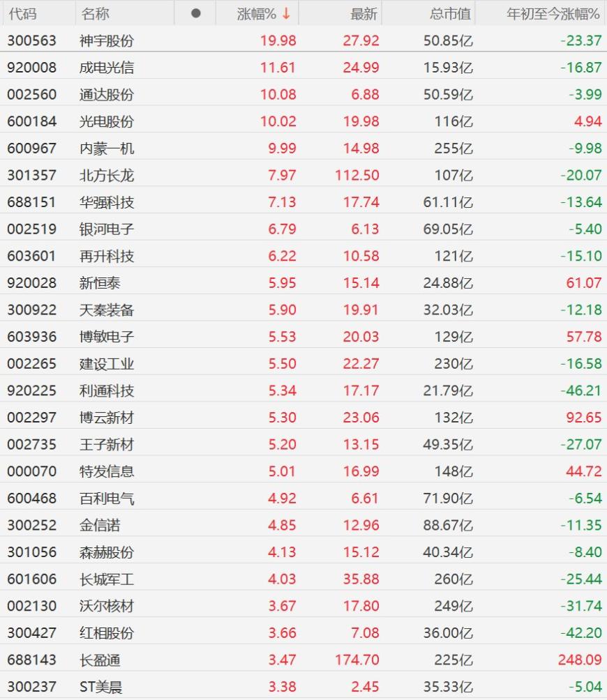Toggle sort arrow beside 涨幅%
This screenshot has height=700, width=607.
286,14
